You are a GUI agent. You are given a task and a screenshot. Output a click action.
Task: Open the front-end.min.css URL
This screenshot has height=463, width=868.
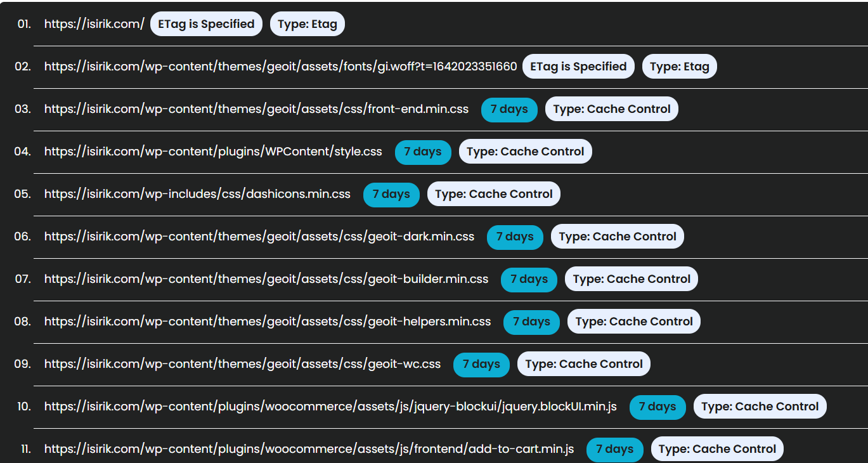[x=257, y=109]
